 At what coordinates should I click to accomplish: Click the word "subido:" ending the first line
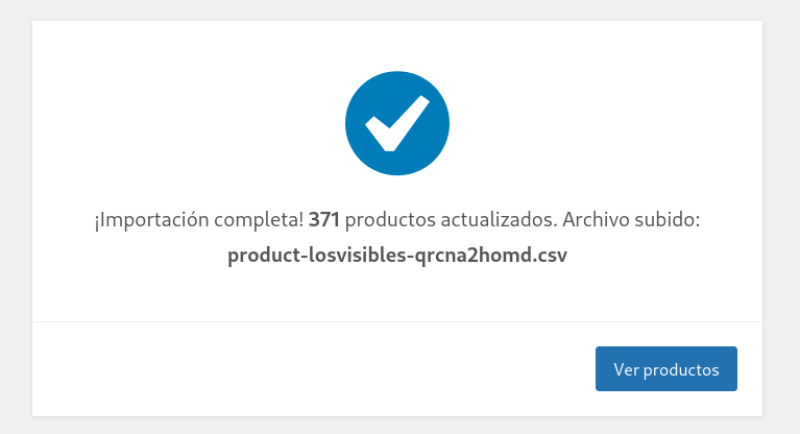665,220
